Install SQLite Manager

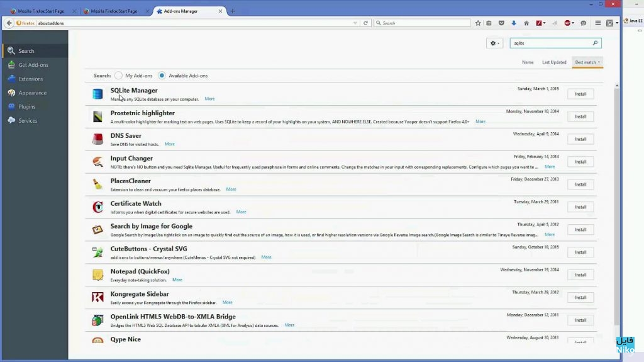(x=580, y=94)
